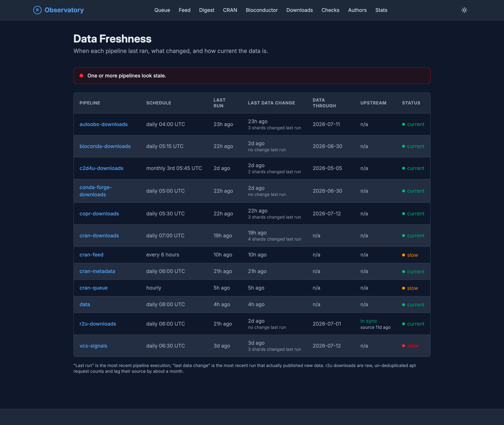The height and width of the screenshot is (425, 504).
Task: Click '4 shards changed last run' text
Action: pyautogui.click(x=274, y=239)
